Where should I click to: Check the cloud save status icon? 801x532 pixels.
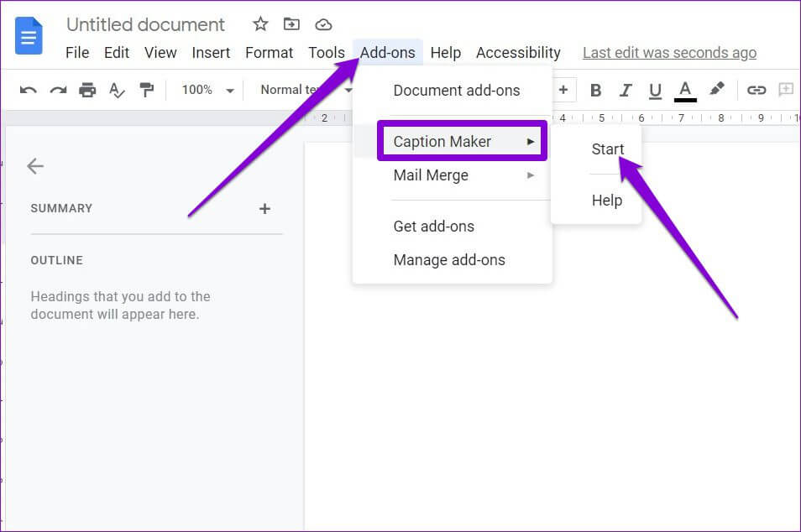click(323, 24)
